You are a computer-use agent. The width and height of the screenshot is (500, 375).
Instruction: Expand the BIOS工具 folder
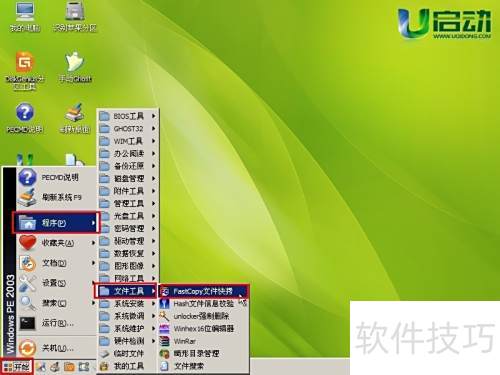click(127, 116)
